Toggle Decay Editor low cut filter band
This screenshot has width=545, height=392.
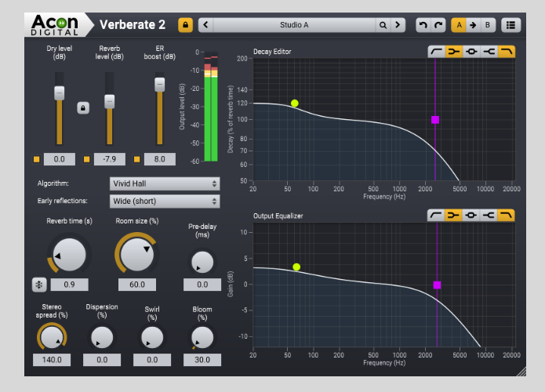(x=437, y=52)
